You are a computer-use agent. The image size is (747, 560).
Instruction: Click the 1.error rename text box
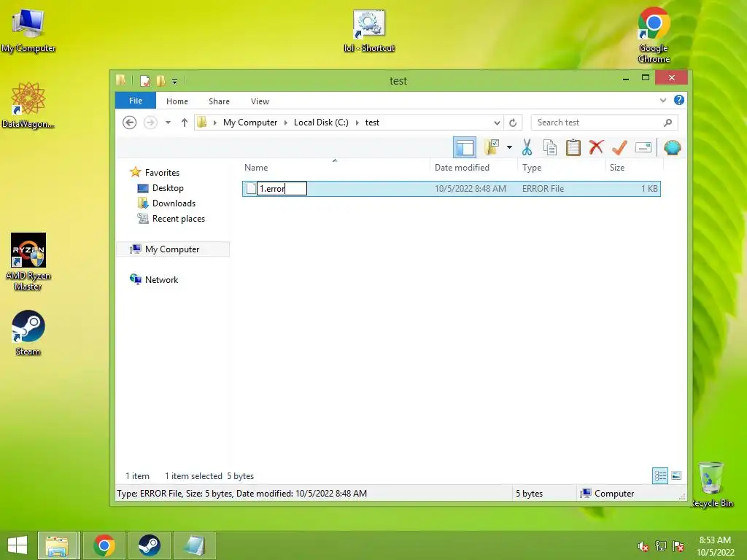[282, 189]
